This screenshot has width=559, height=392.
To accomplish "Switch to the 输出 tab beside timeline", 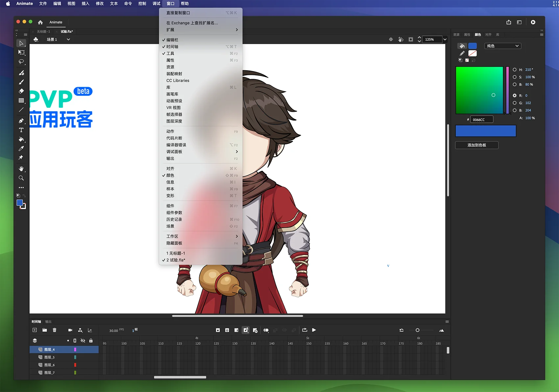I will click(48, 322).
